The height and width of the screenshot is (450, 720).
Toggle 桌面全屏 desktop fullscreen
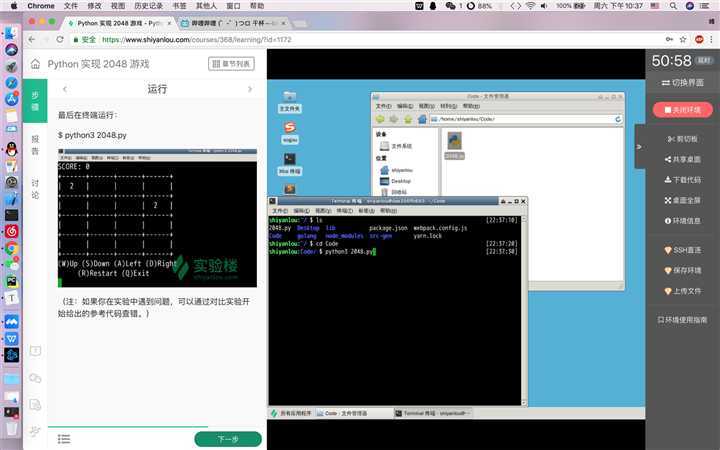coord(682,200)
